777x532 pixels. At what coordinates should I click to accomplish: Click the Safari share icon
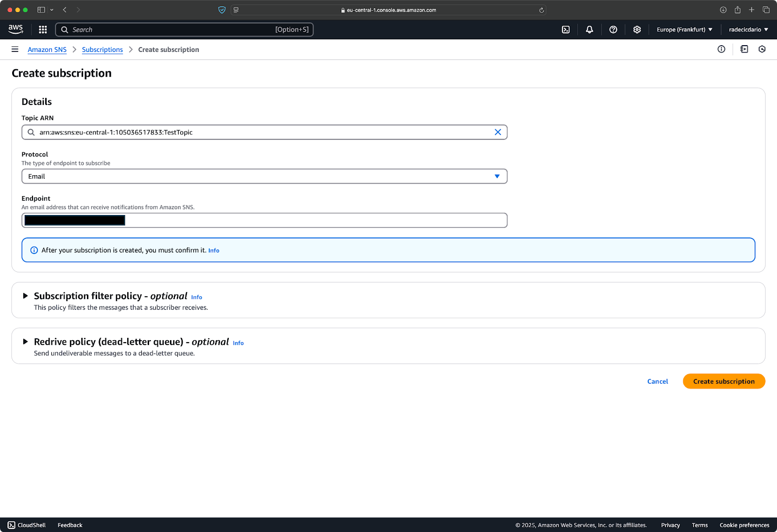point(737,10)
